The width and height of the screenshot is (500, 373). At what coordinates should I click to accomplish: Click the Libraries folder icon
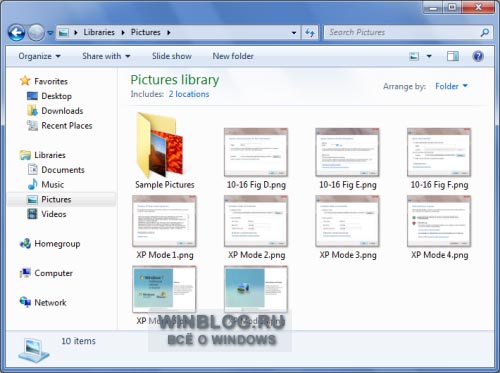(x=25, y=155)
